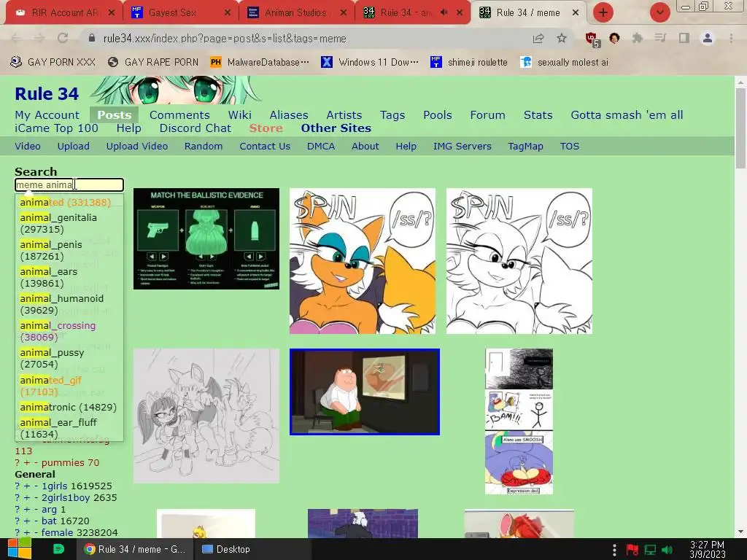The image size is (747, 560).
Task: Open the uBlock extension icon
Action: pyautogui.click(x=592, y=39)
